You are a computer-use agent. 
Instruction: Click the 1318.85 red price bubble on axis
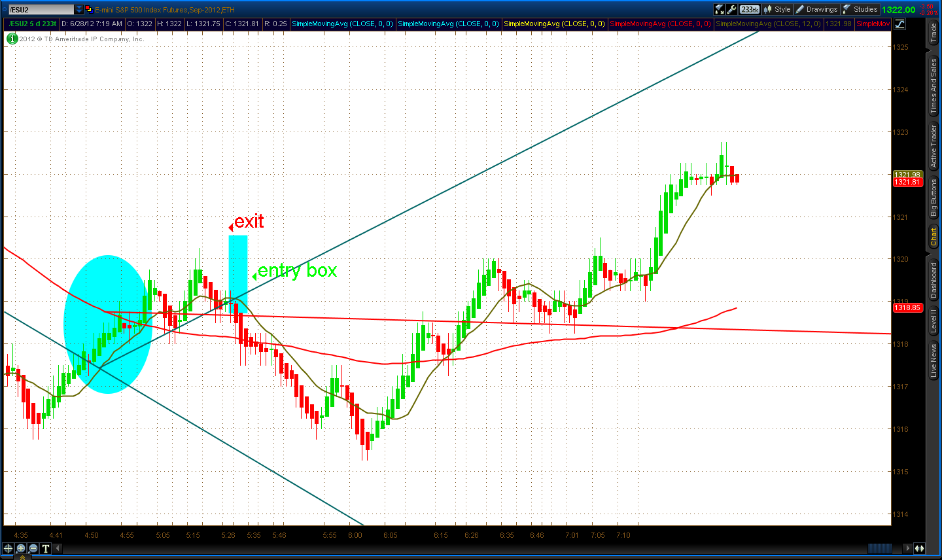(x=907, y=307)
